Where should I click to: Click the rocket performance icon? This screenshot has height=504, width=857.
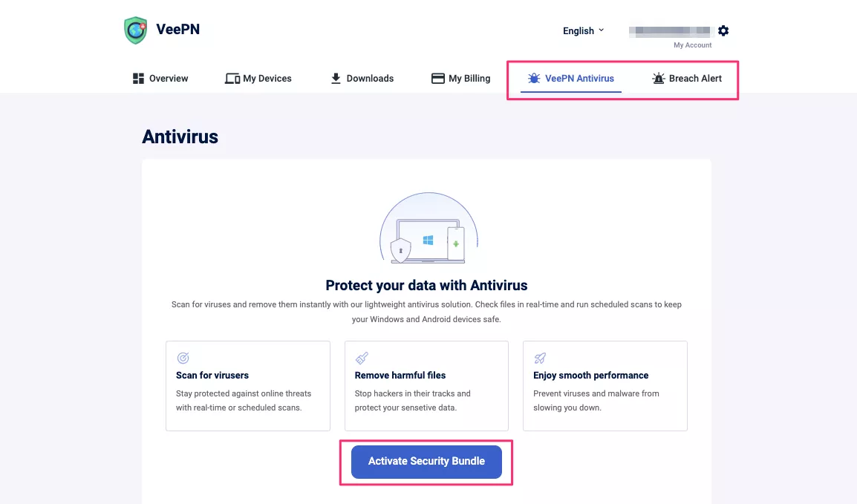[x=540, y=358]
